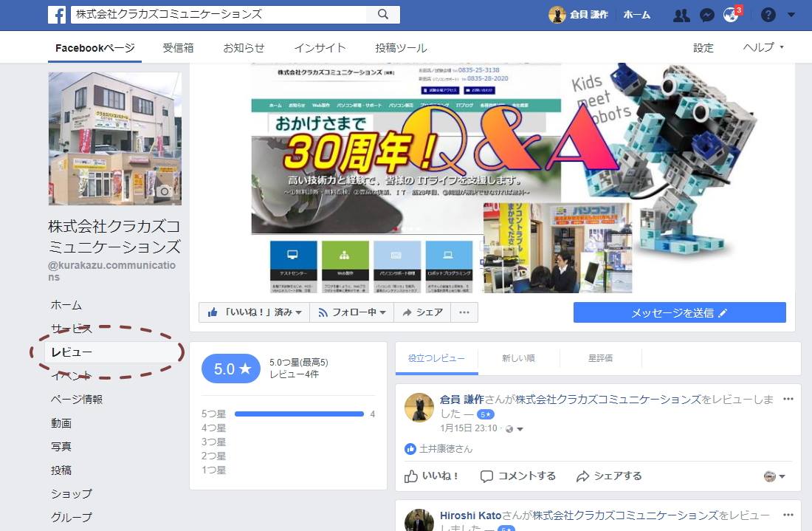Open options dots on Hiroshi Kato review
This screenshot has width=812, height=531.
click(x=788, y=515)
